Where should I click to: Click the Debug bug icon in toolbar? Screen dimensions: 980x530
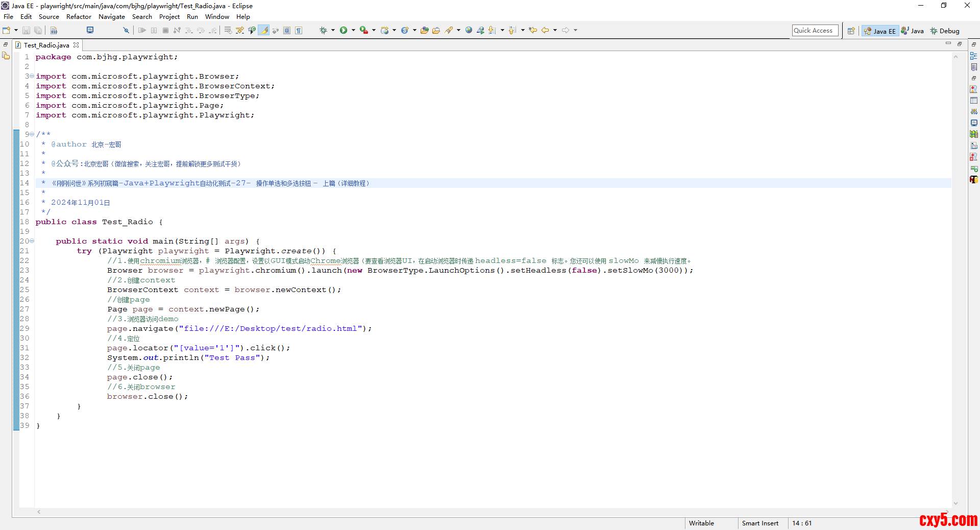pyautogui.click(x=323, y=31)
